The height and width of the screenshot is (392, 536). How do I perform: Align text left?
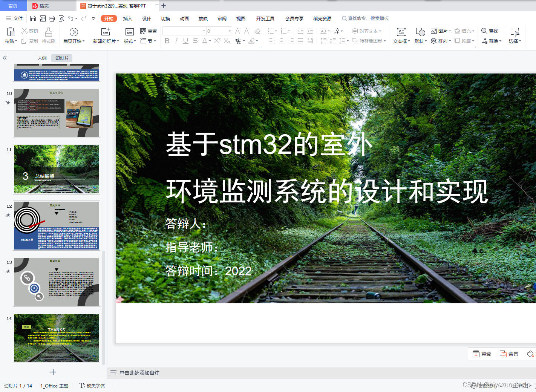pos(272,41)
